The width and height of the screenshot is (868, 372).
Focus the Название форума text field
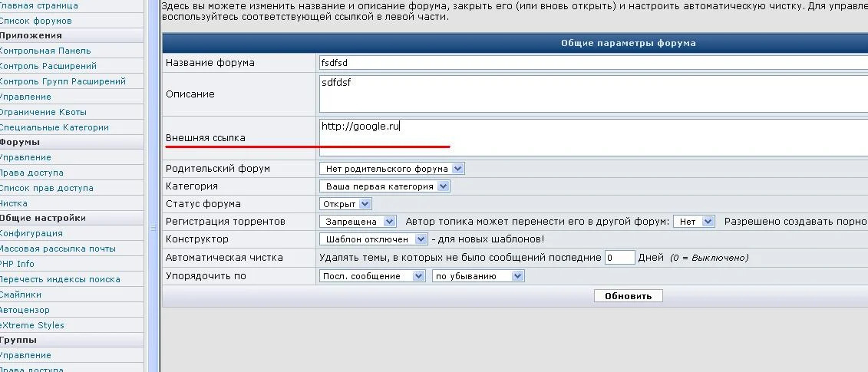point(593,63)
